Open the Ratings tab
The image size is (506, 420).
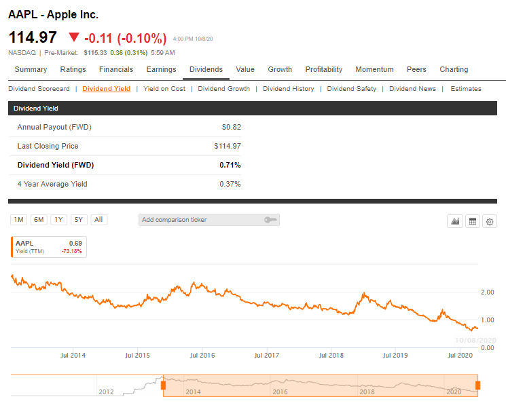(73, 69)
